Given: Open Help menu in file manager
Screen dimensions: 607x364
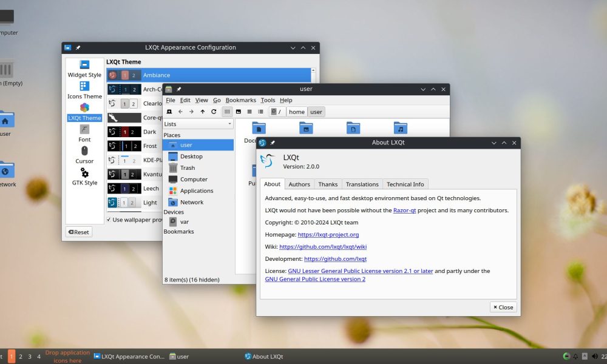Looking at the screenshot, I should coord(286,100).
